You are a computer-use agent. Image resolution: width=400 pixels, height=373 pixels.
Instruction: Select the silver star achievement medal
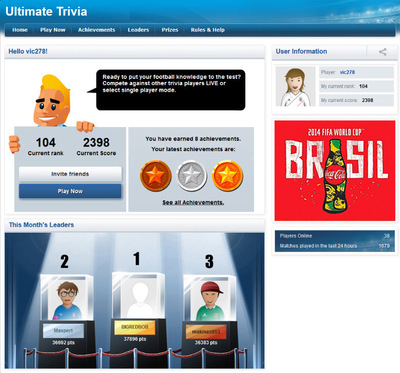click(x=192, y=176)
